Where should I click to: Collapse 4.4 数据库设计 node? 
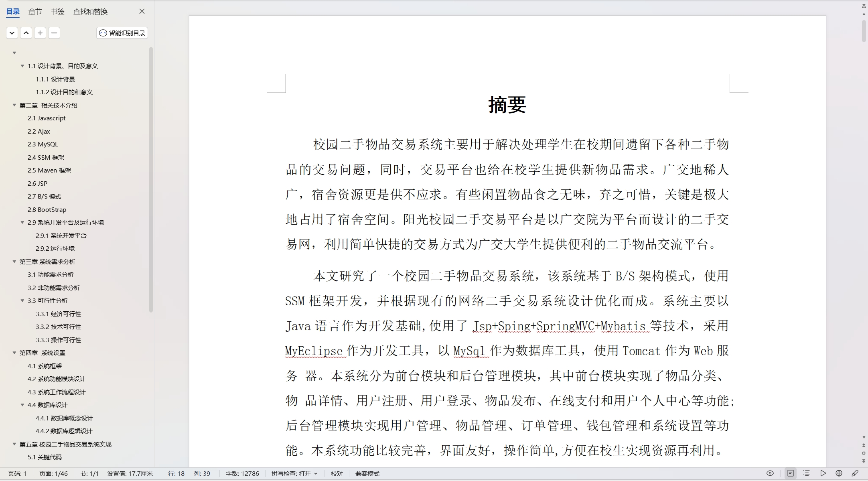[22, 405]
